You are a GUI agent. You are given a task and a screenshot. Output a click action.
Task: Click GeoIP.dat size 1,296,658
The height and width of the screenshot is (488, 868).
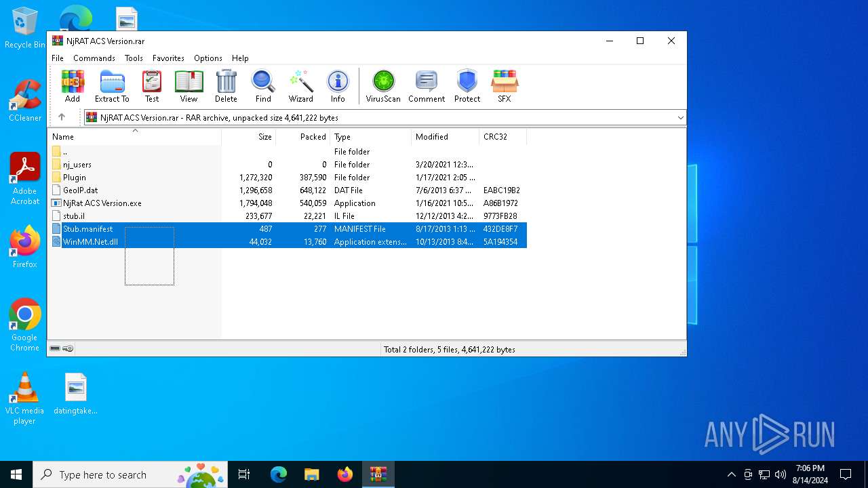(256, 190)
